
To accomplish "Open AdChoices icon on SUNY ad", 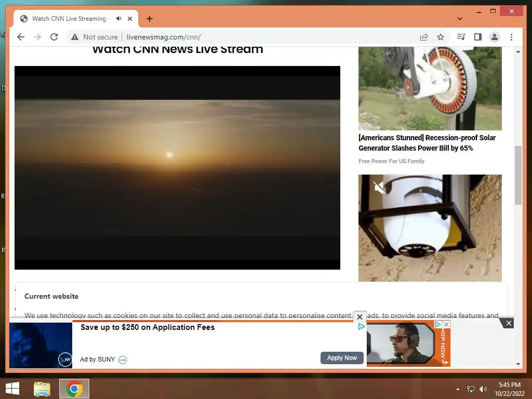I will click(362, 326).
